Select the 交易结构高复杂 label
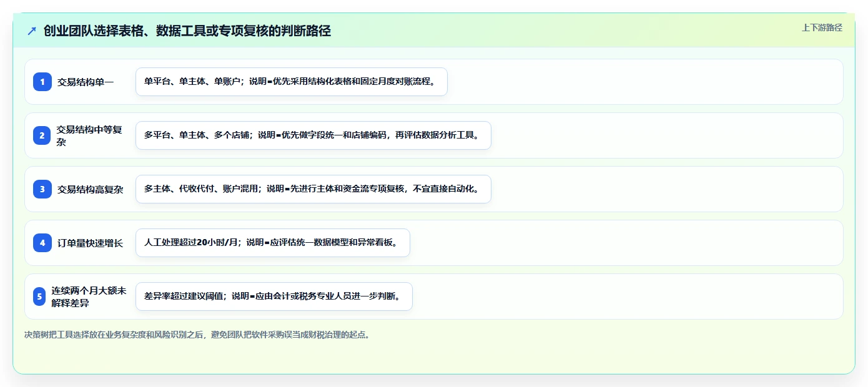Image resolution: width=868 pixels, height=387 pixels. [x=90, y=189]
